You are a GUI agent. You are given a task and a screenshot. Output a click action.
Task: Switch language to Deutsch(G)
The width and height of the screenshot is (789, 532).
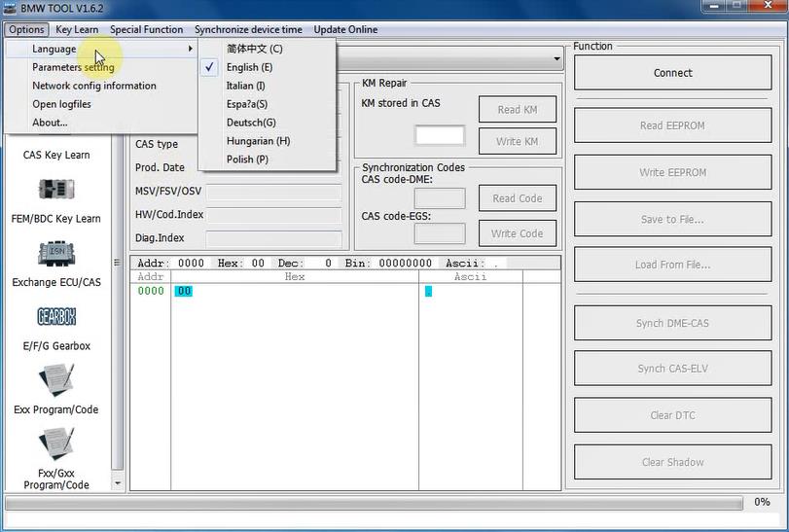pyautogui.click(x=251, y=123)
